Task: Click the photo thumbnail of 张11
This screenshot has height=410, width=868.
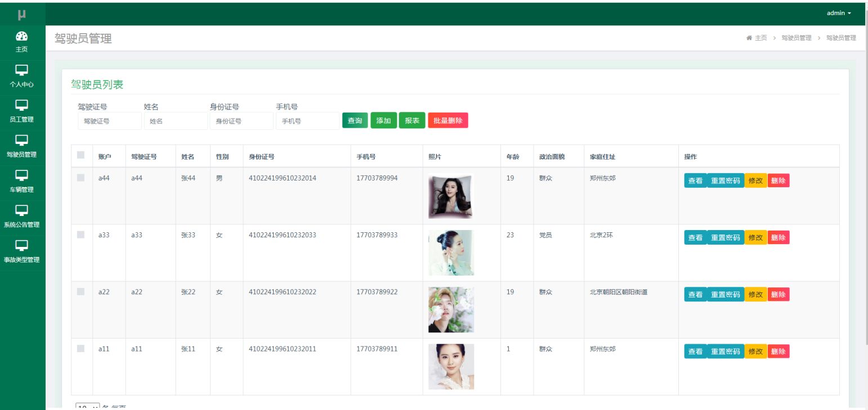Action: (451, 367)
